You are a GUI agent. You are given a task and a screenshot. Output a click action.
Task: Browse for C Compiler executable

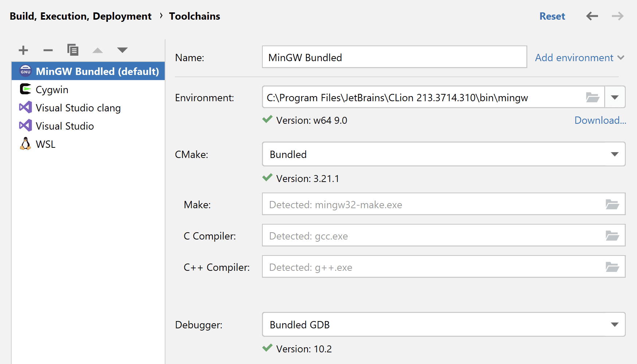point(612,236)
